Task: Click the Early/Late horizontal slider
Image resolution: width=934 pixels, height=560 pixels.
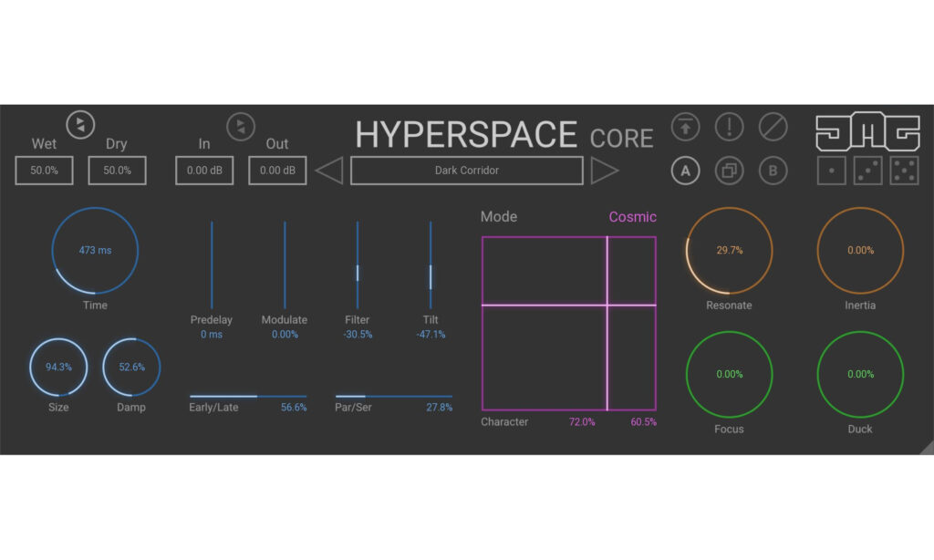Action: click(x=248, y=396)
